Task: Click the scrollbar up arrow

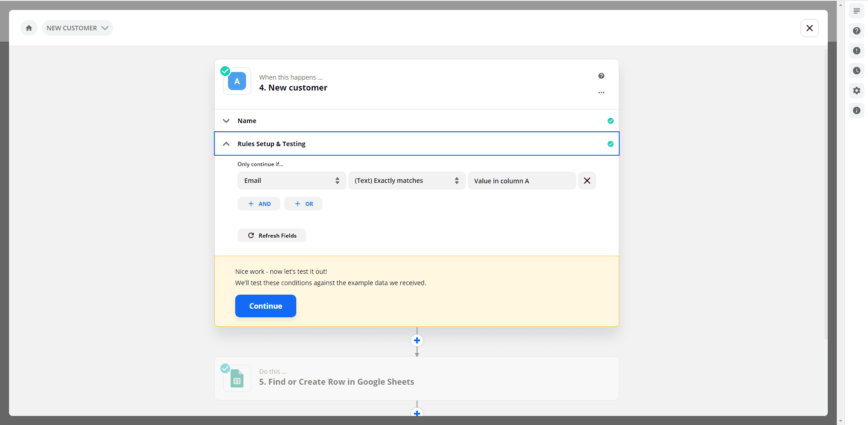Action: (x=840, y=5)
